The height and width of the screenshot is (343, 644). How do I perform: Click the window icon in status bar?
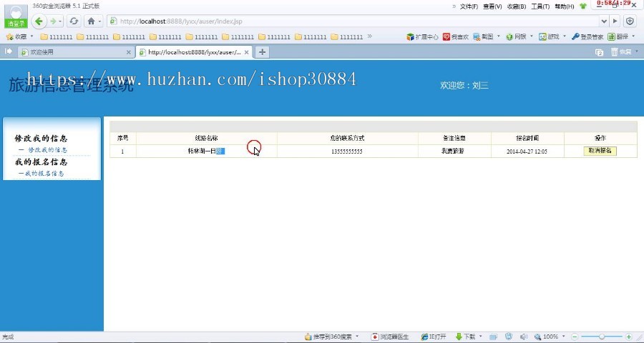point(493,337)
